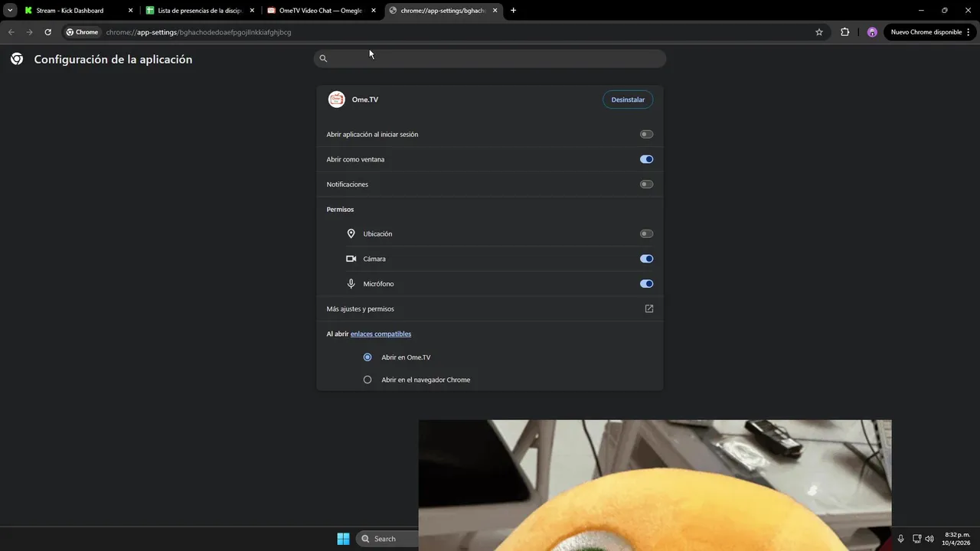
Task: Open Más ajustes y permisos external link icon
Action: coord(649,308)
